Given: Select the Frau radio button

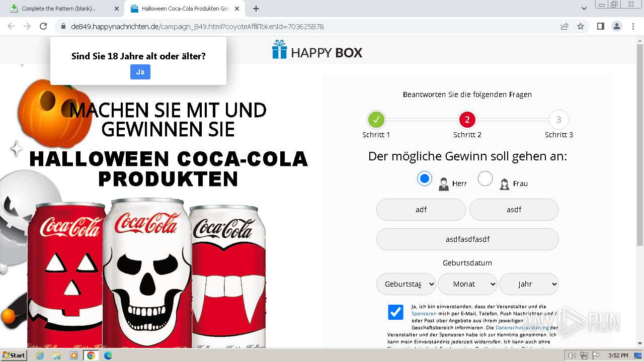Looking at the screenshot, I should pos(485,178).
